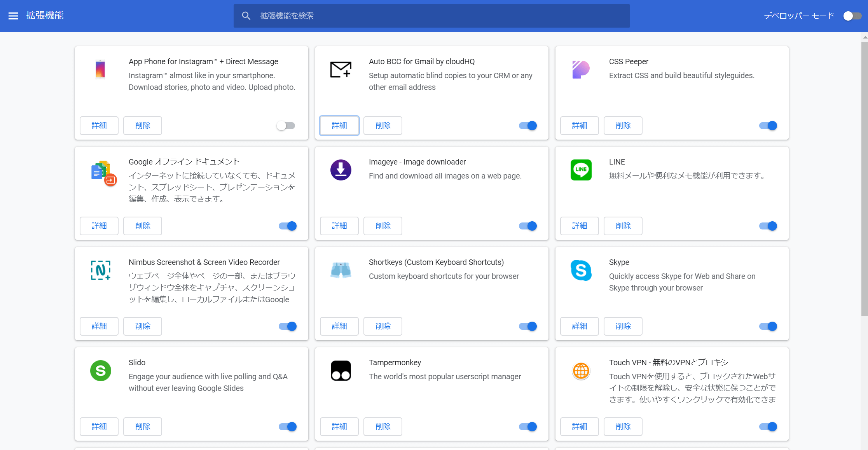This screenshot has height=450, width=868.
Task: Click the Google Offline Docs icon
Action: pos(103,173)
